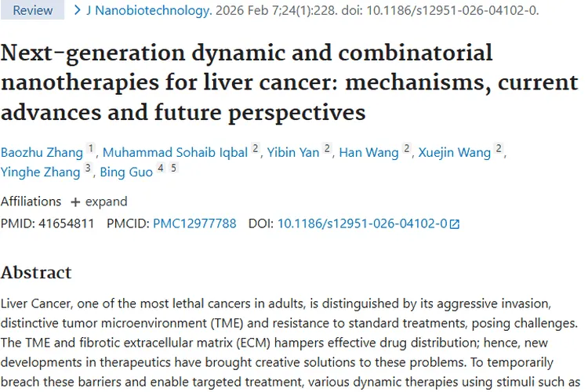Open author Yinghe Zhang link
This screenshot has height=392, width=588.
(x=41, y=172)
